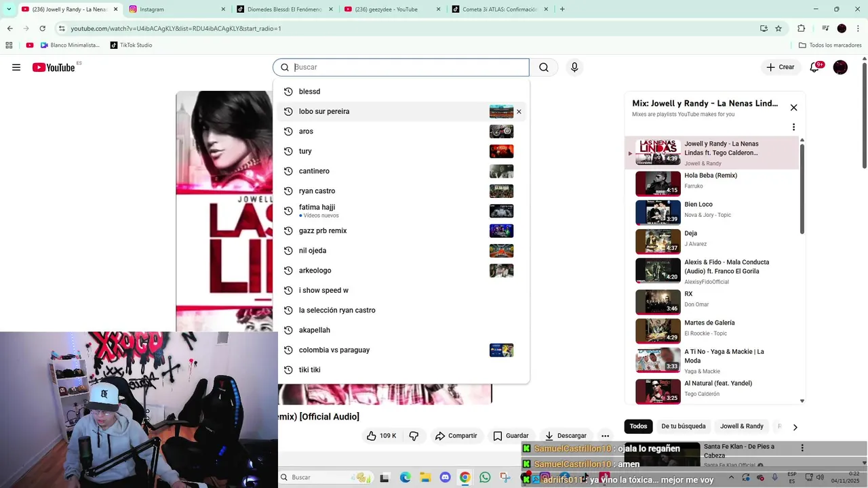Show more filter chips with the arrow
The width and height of the screenshot is (868, 488).
(x=795, y=427)
